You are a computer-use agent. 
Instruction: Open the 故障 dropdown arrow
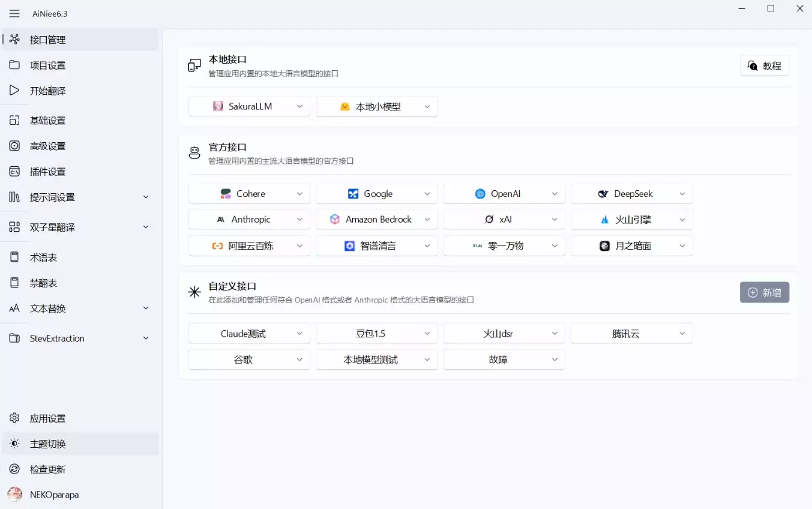pos(555,360)
